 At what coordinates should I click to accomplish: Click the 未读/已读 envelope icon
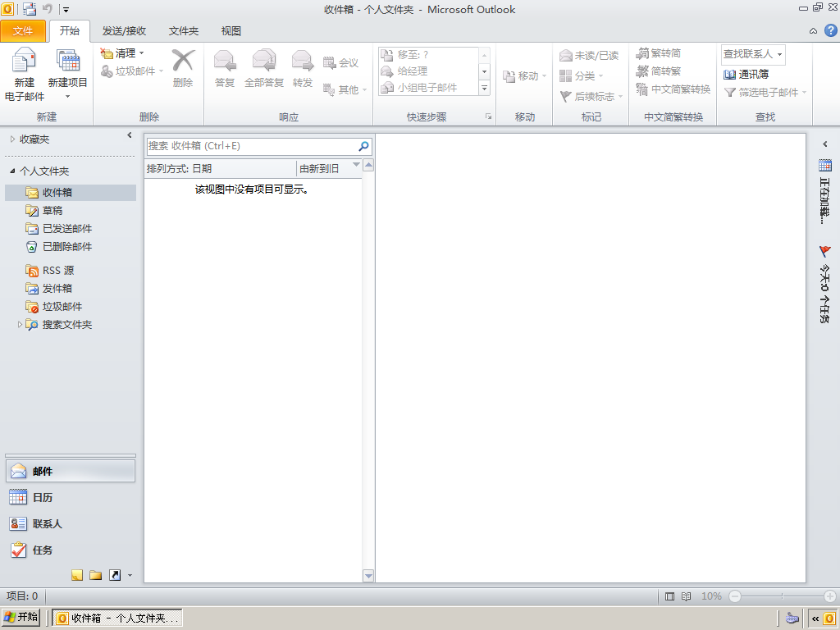(x=566, y=55)
